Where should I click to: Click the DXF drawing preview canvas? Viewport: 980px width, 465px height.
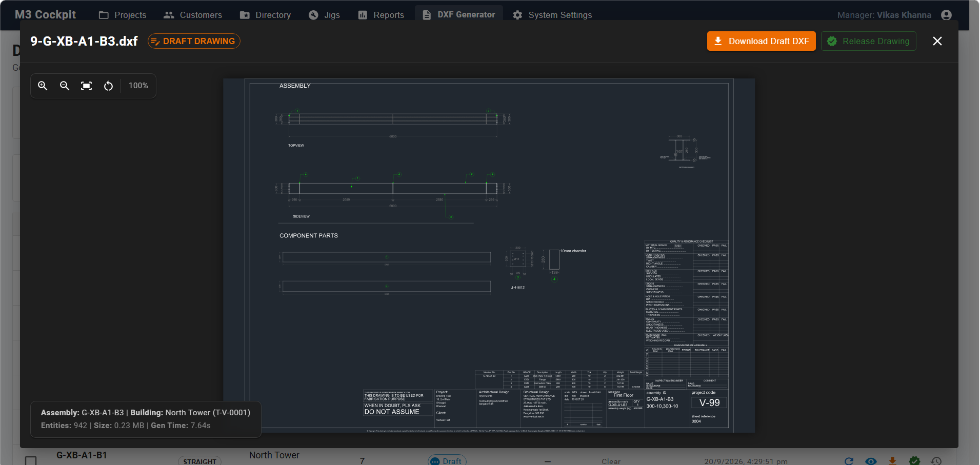point(489,255)
